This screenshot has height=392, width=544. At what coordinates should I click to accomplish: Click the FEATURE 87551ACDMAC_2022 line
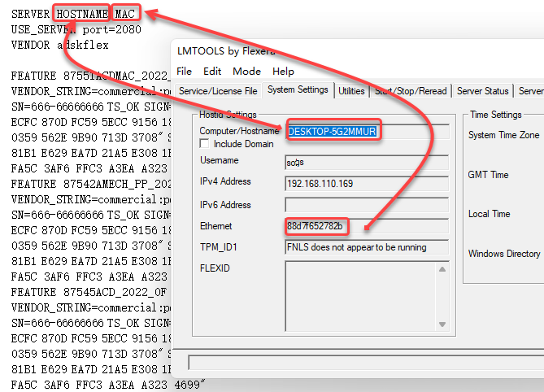pos(89,76)
